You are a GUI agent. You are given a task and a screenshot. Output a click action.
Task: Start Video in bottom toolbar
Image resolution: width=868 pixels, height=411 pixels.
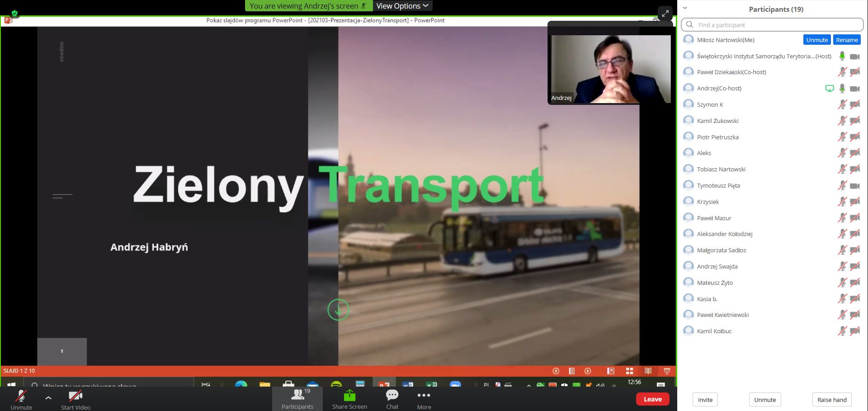click(75, 398)
